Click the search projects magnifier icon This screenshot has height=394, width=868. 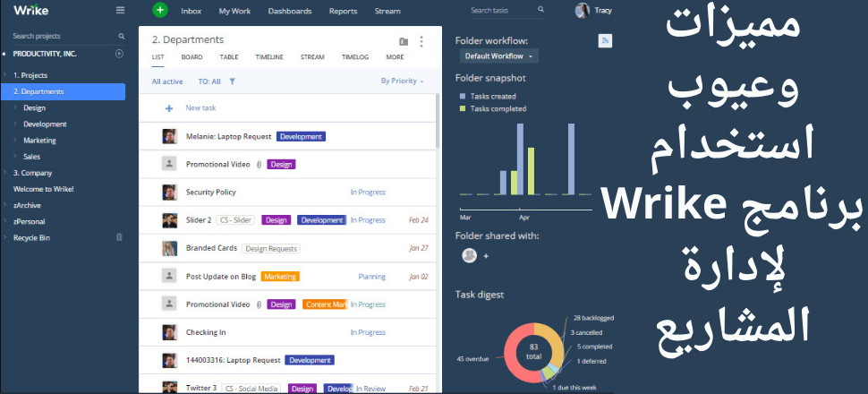[x=121, y=36]
